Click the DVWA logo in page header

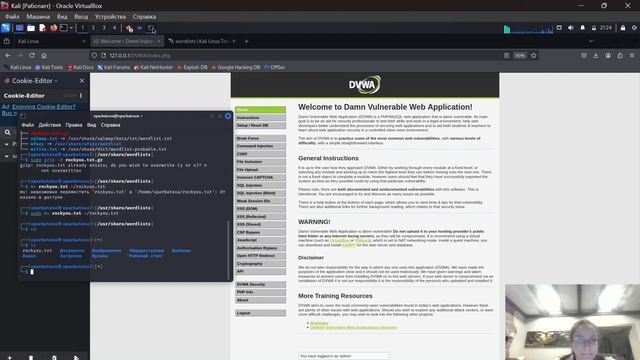coord(364,84)
